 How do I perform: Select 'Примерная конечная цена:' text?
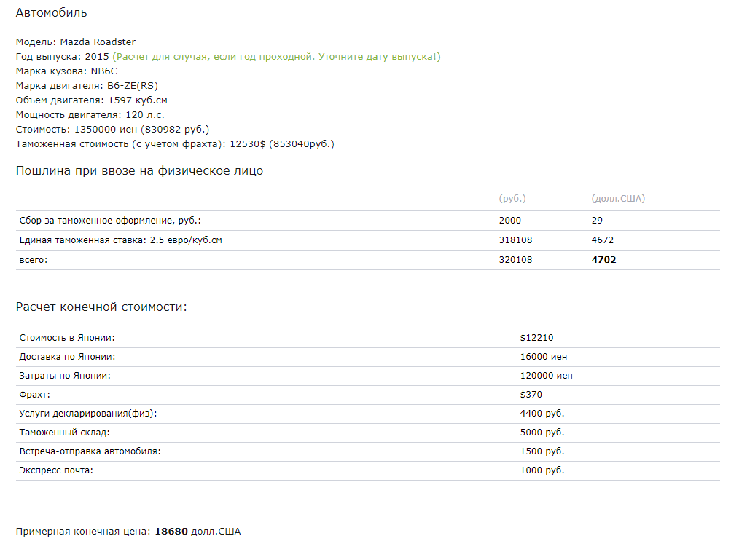pyautogui.click(x=84, y=532)
